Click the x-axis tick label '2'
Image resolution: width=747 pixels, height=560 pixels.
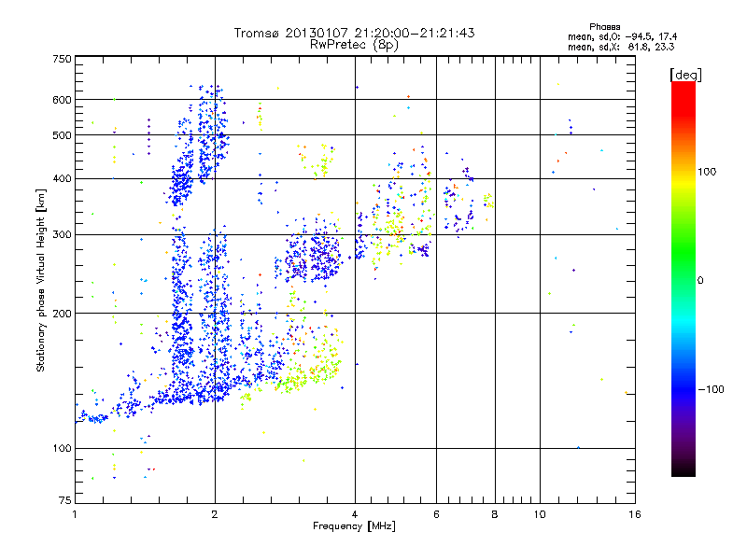click(x=215, y=514)
